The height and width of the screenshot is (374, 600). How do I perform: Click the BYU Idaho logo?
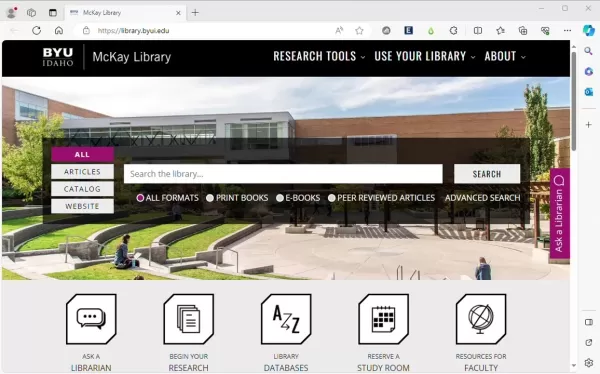coord(58,57)
